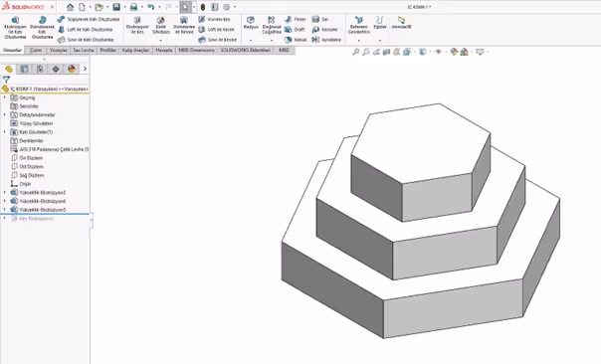Expand the Referans Geometrisi dropdown arrow
The width and height of the screenshot is (601, 364).
359,40
